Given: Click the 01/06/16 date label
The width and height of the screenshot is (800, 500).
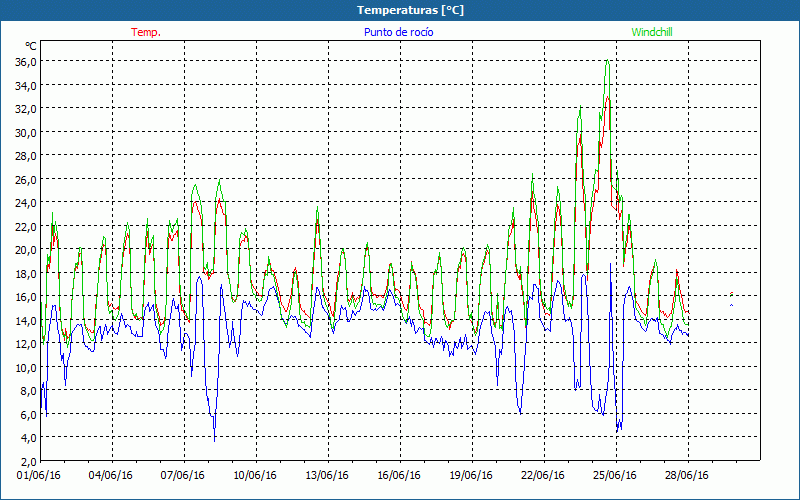Looking at the screenshot, I should point(39,475).
